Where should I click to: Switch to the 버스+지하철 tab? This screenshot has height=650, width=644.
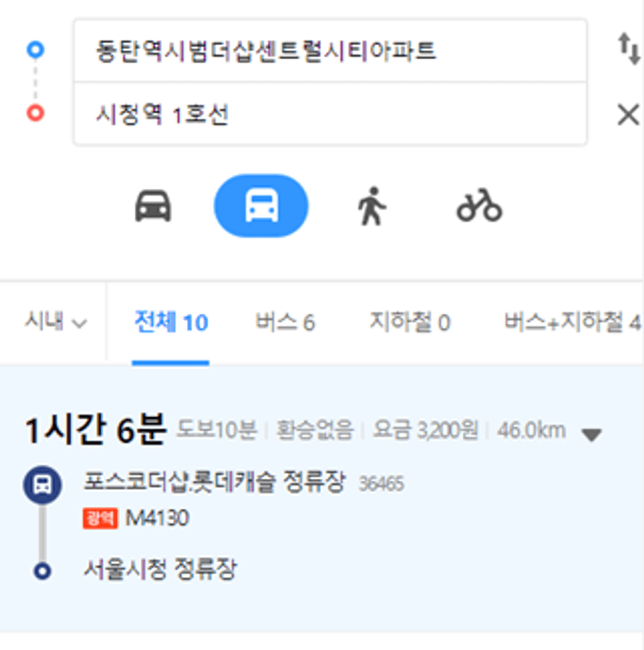pyautogui.click(x=572, y=322)
